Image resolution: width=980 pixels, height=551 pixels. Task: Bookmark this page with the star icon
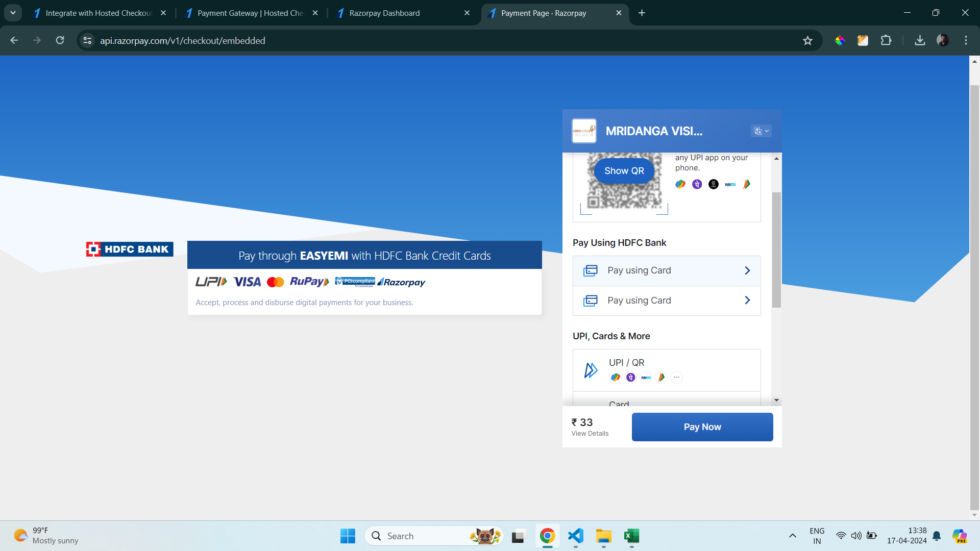pos(807,41)
